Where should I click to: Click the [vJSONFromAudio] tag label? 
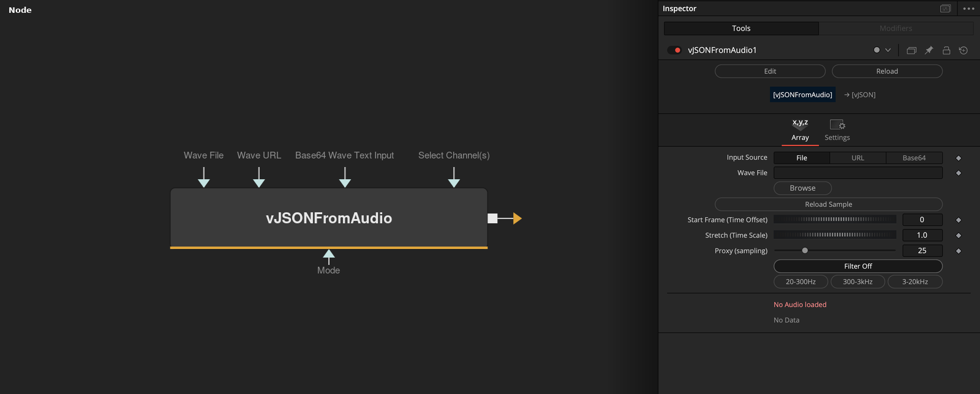(x=802, y=95)
